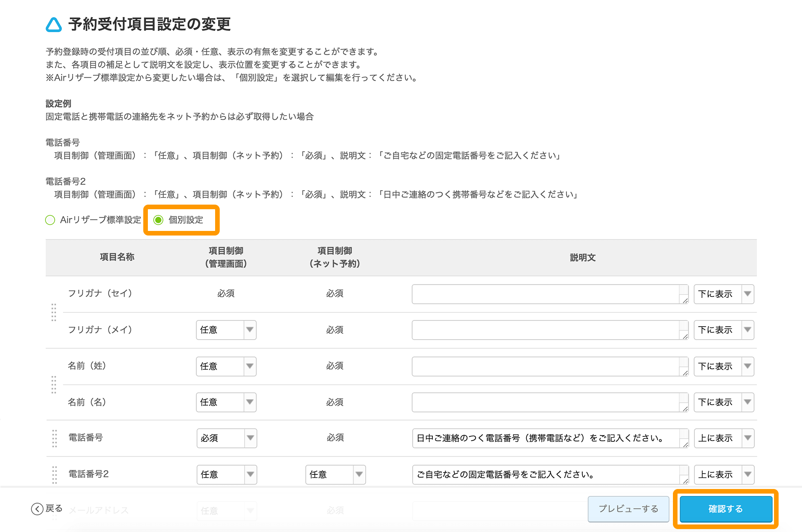Click drag handle for 電話番号2 row

54,474
